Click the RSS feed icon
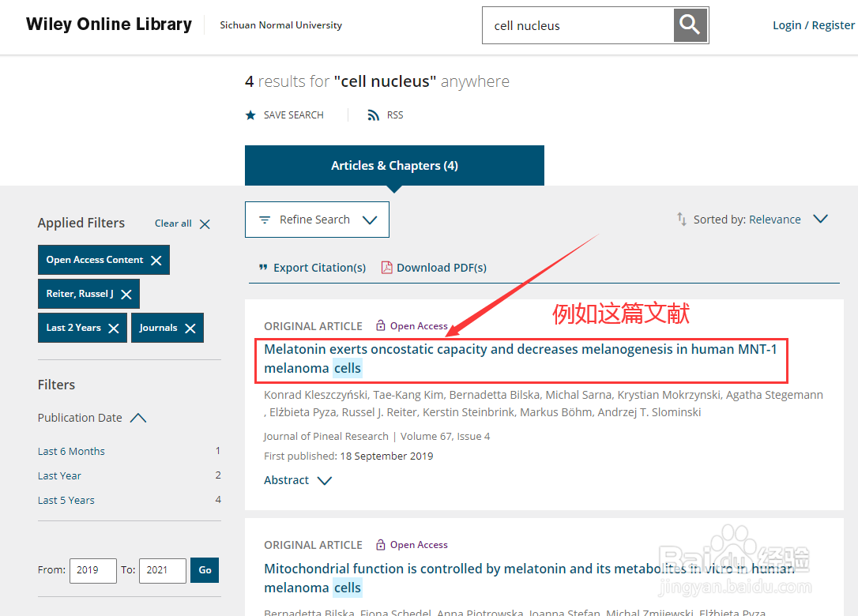Image resolution: width=858 pixels, height=616 pixels. tap(373, 115)
